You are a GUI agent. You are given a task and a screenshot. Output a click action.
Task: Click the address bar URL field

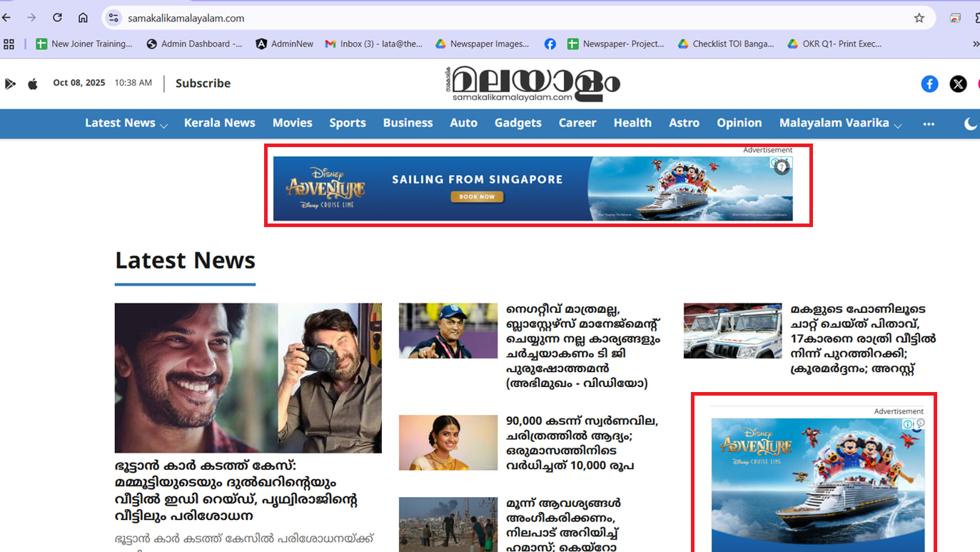pyautogui.click(x=500, y=18)
